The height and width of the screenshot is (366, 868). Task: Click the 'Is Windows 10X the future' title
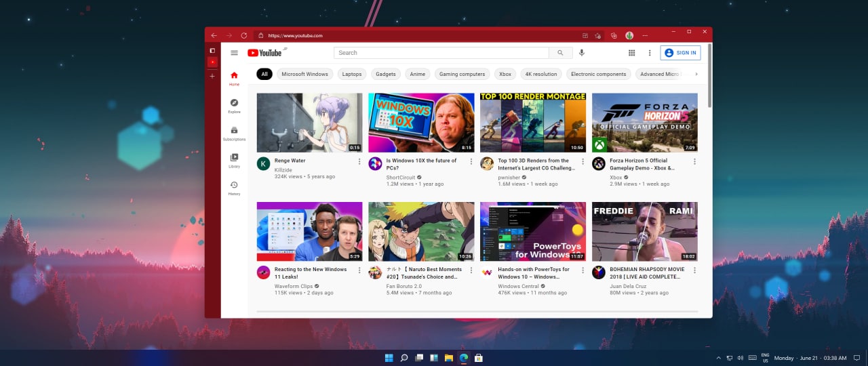[x=421, y=164]
